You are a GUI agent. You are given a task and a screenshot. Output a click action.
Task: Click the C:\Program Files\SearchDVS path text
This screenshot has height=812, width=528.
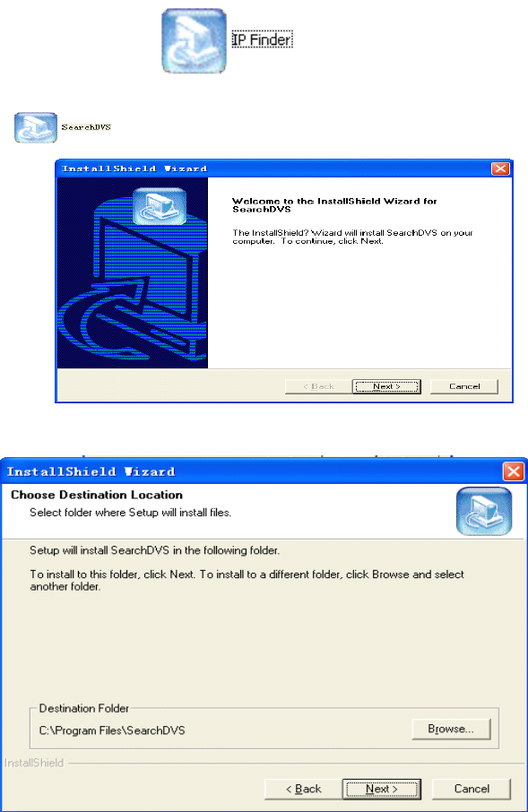click(x=112, y=730)
